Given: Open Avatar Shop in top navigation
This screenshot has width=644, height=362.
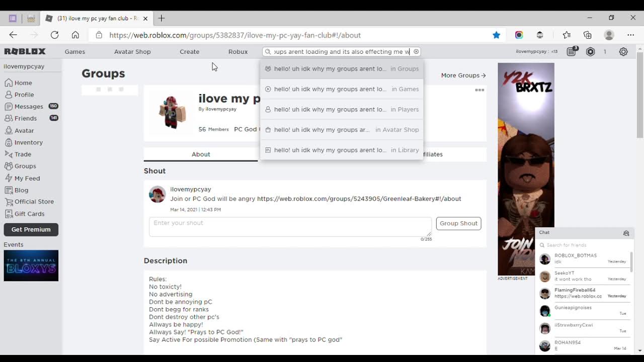Looking at the screenshot, I should [x=132, y=51].
